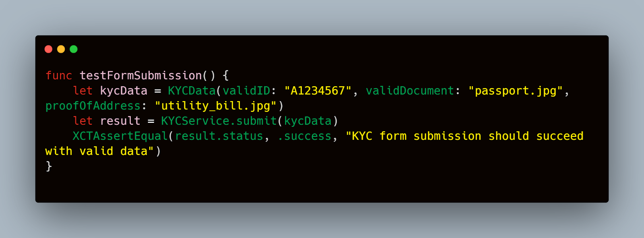Click the XCTAssertEqual function call
Viewport: 644px width, 238px height.
point(120,136)
